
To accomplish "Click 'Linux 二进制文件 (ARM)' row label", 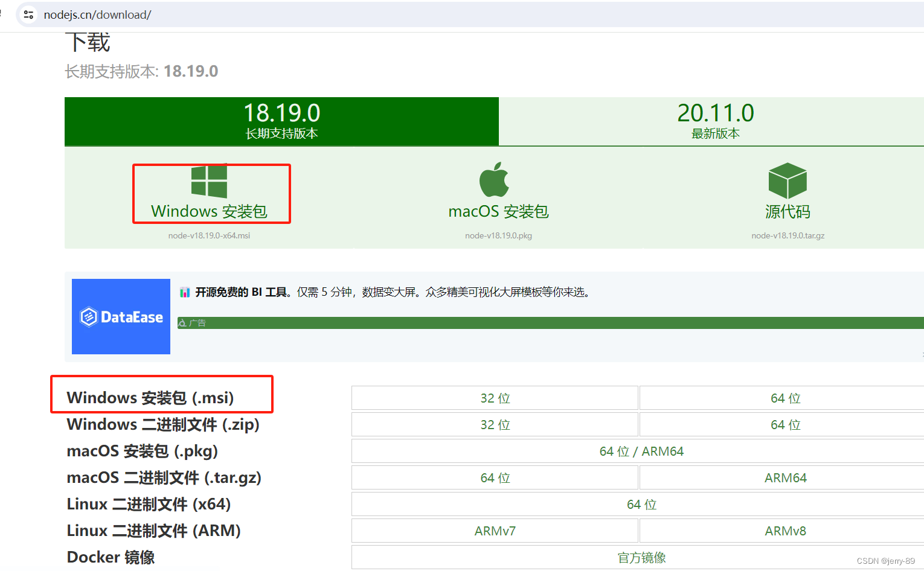I will pos(154,531).
